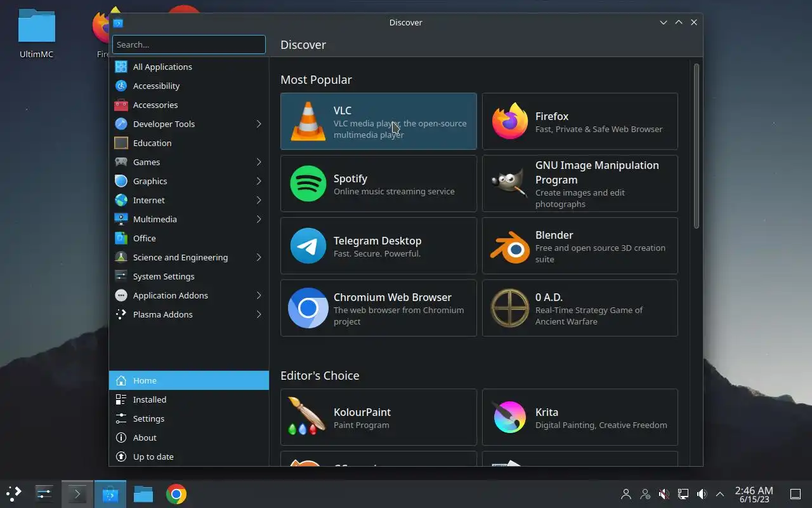Viewport: 812px width, 508px height.
Task: Open the Firefox app card
Action: click(580, 121)
